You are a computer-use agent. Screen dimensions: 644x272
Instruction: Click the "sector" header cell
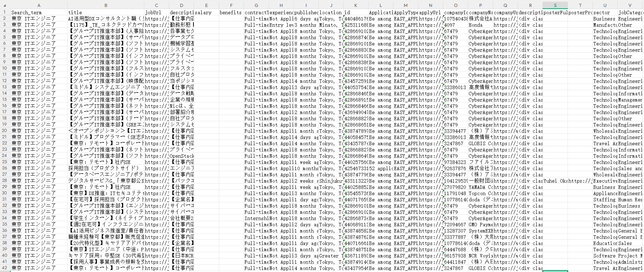[605, 12]
